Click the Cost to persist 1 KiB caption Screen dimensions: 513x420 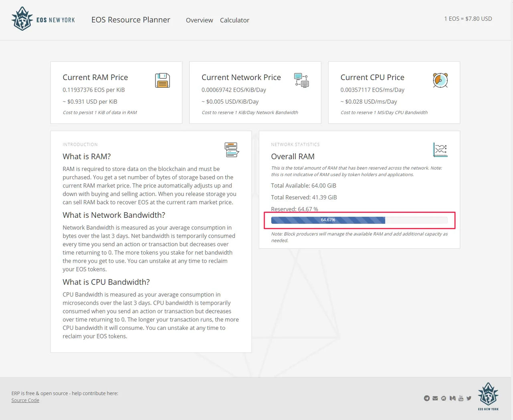100,113
